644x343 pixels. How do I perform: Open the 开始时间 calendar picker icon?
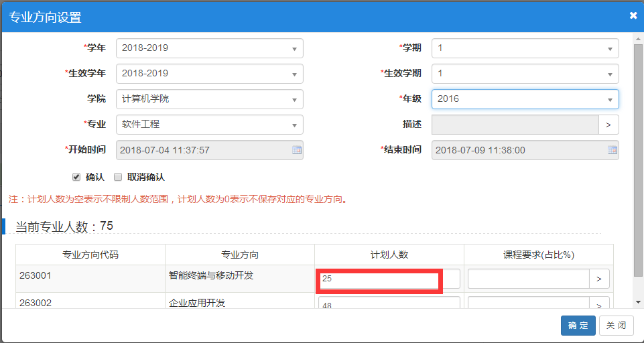point(297,150)
